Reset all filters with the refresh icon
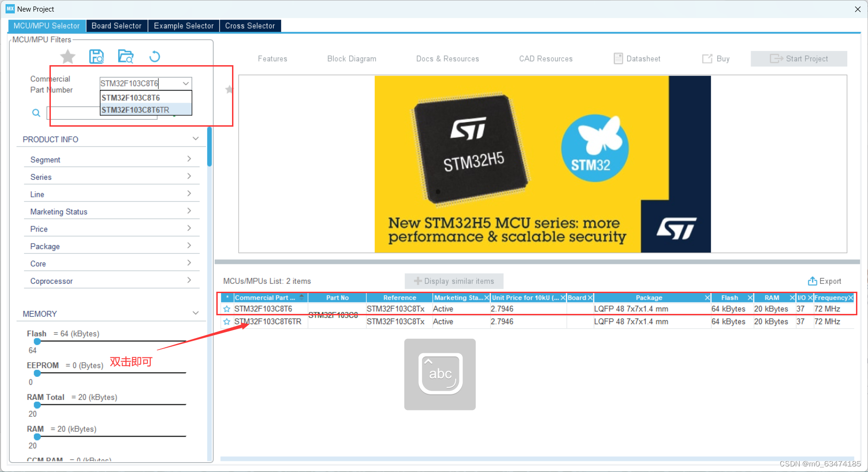 154,56
